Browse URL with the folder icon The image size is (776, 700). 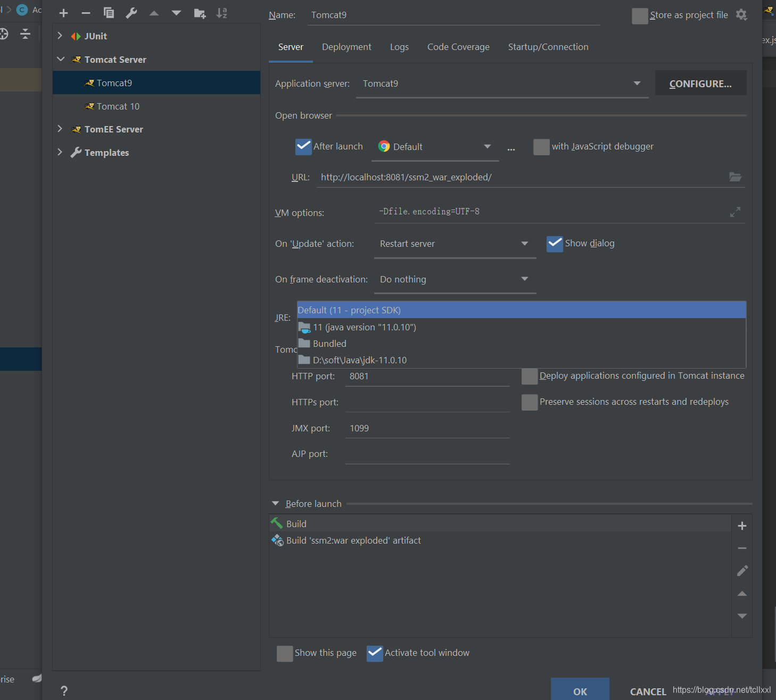pos(735,177)
